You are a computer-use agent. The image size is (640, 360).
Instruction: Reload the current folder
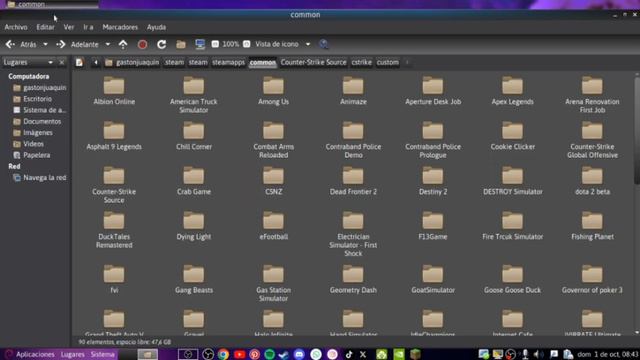162,44
